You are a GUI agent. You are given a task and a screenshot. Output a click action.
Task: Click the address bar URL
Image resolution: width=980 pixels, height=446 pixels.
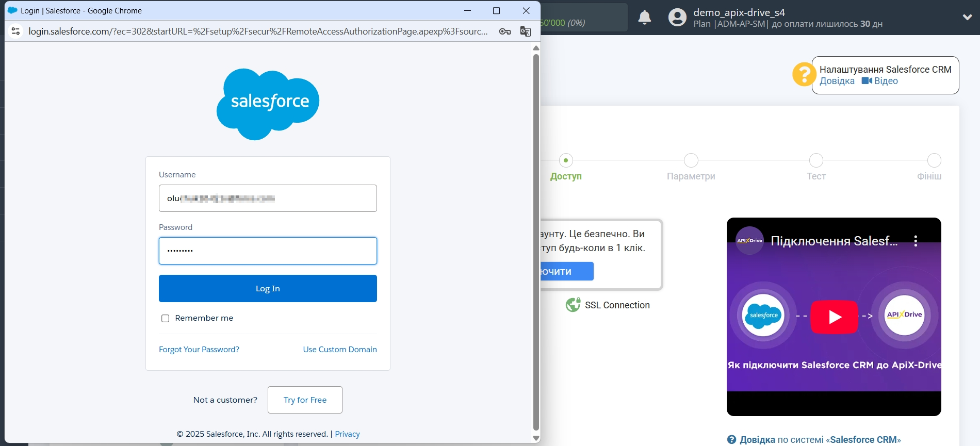pos(258,31)
